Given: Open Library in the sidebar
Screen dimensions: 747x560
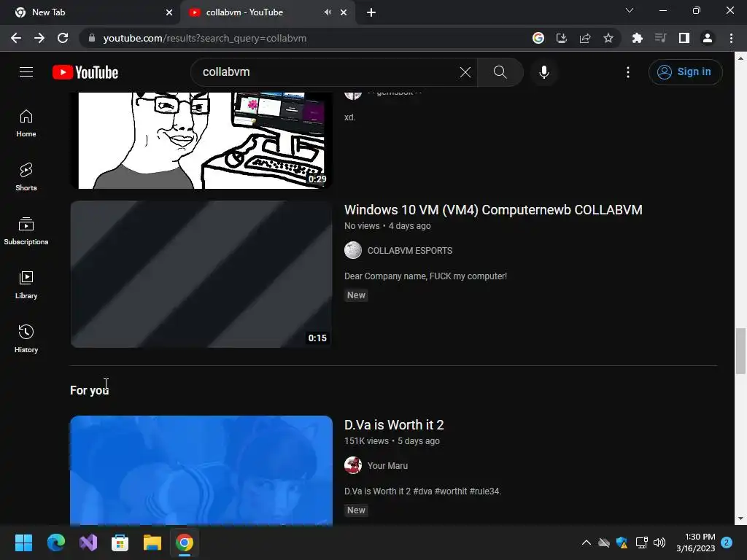Looking at the screenshot, I should [x=26, y=285].
